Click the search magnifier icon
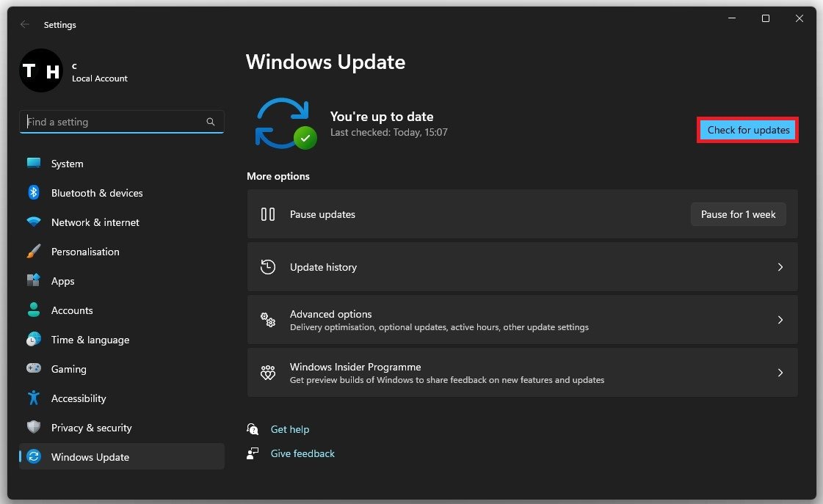823x504 pixels. click(211, 122)
